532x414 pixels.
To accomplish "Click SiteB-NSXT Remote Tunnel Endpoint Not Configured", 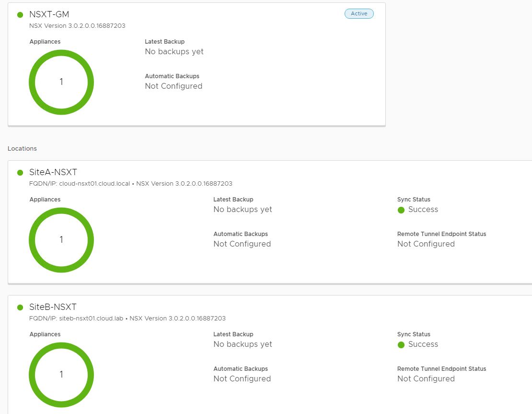I will (426, 379).
